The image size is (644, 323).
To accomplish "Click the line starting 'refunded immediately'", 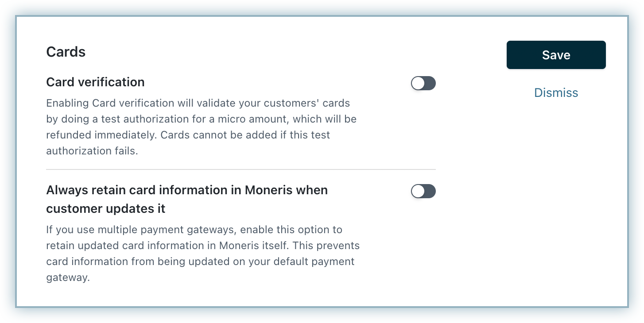I will point(188,135).
